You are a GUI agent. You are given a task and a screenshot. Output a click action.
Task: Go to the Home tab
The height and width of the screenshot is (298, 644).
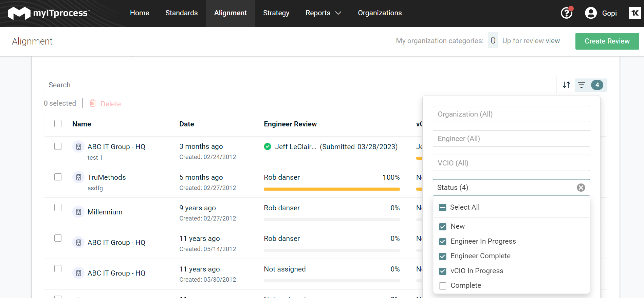tap(140, 13)
